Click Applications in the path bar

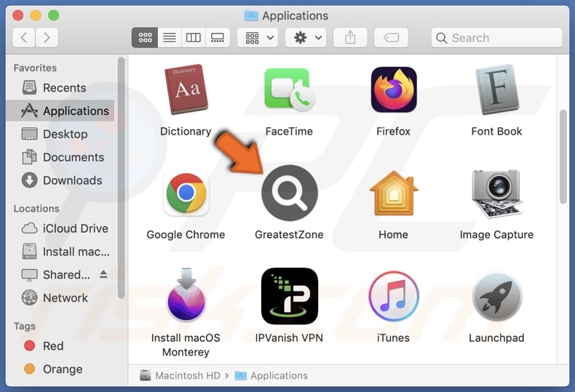pos(271,375)
